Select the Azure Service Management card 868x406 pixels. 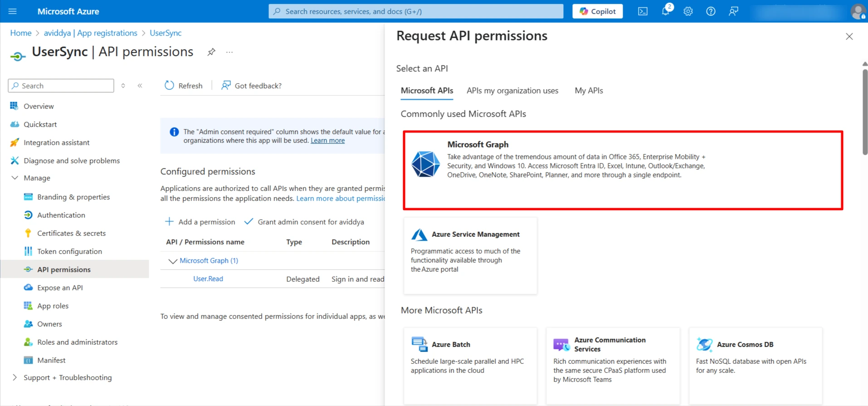pos(470,256)
